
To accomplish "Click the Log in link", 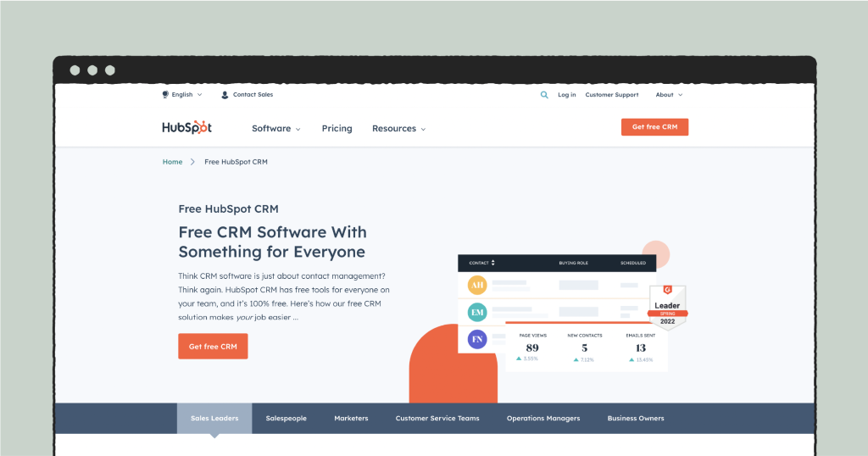I will point(567,95).
